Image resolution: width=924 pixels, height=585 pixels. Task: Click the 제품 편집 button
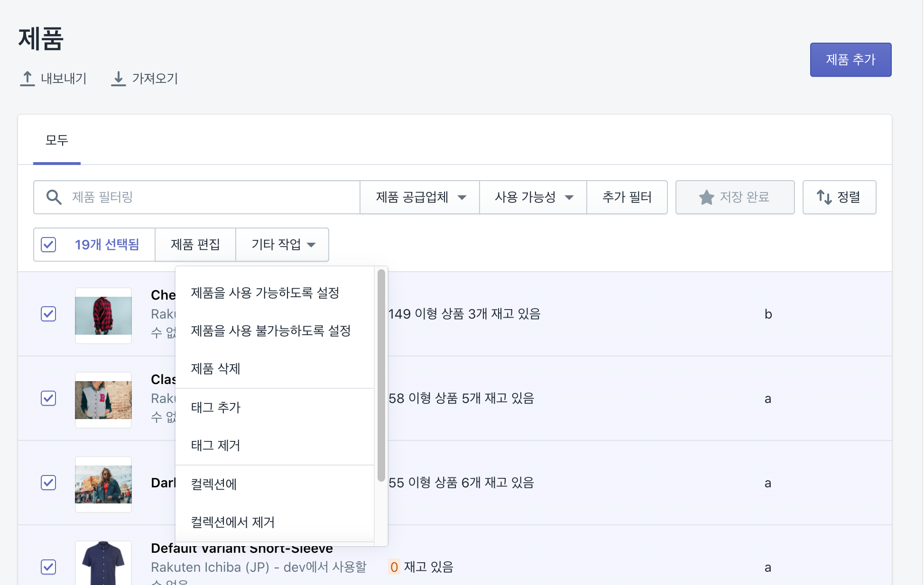(x=195, y=245)
